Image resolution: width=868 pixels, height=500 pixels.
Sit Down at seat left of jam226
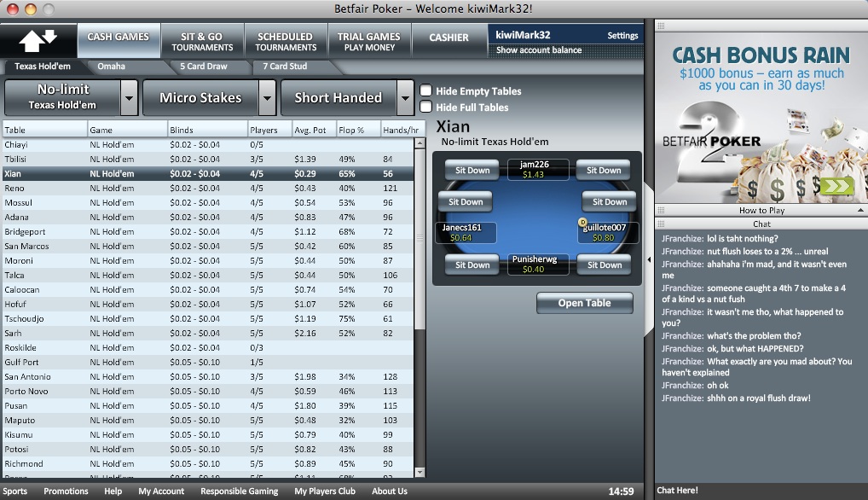click(x=472, y=170)
